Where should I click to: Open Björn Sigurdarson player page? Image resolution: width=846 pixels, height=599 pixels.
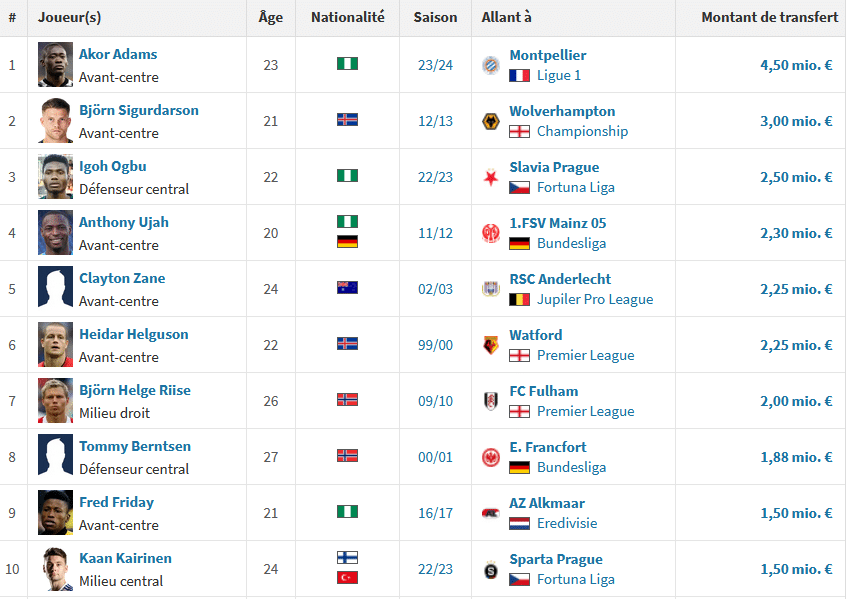139,110
